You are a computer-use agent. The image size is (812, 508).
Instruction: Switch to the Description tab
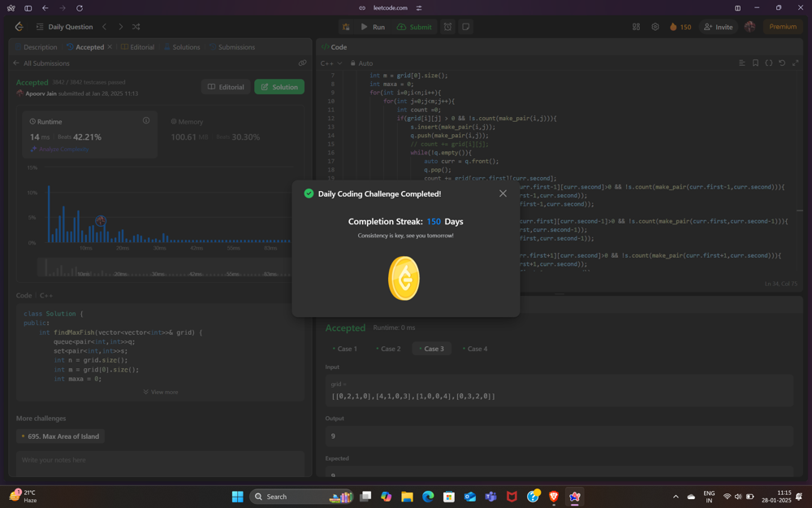tap(37, 46)
